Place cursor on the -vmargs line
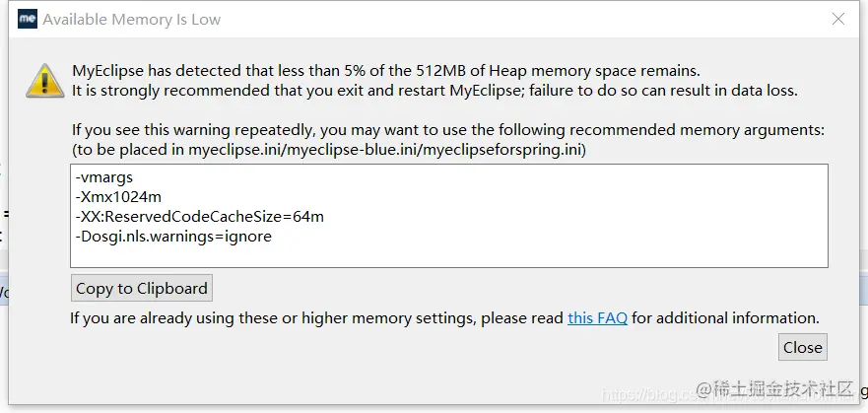 [104, 177]
